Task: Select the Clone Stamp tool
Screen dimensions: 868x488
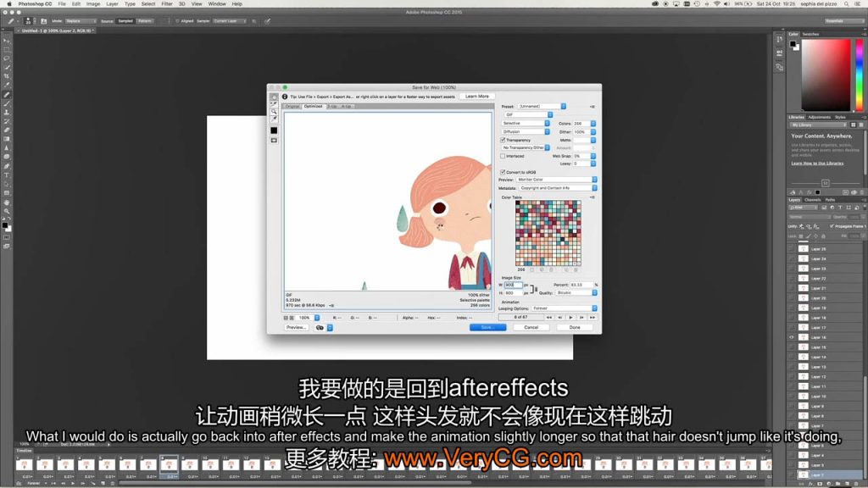Action: coord(7,113)
